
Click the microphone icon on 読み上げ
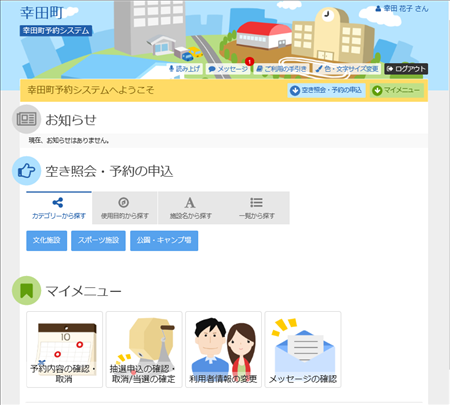click(171, 69)
